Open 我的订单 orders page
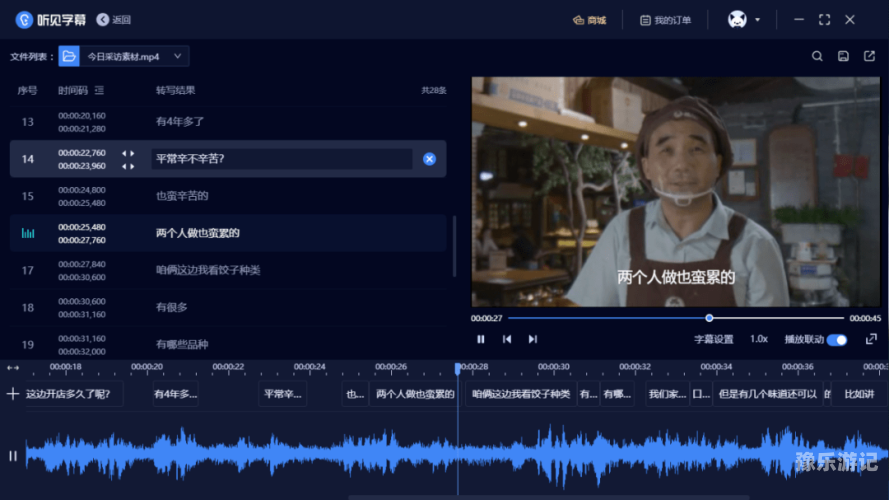This screenshot has width=889, height=500. click(x=666, y=20)
